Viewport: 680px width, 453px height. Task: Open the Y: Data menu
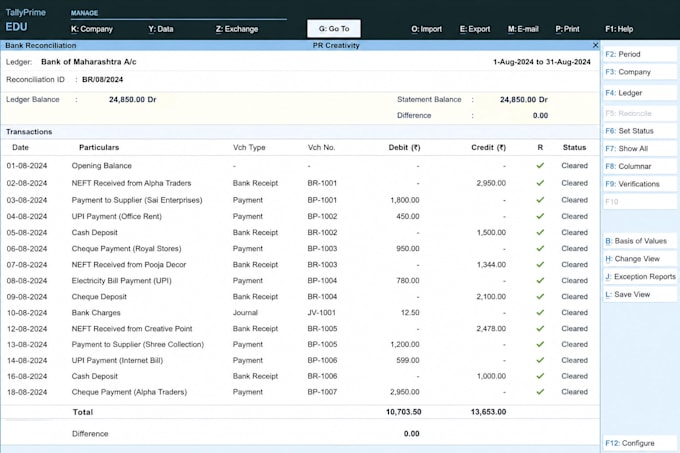point(161,29)
